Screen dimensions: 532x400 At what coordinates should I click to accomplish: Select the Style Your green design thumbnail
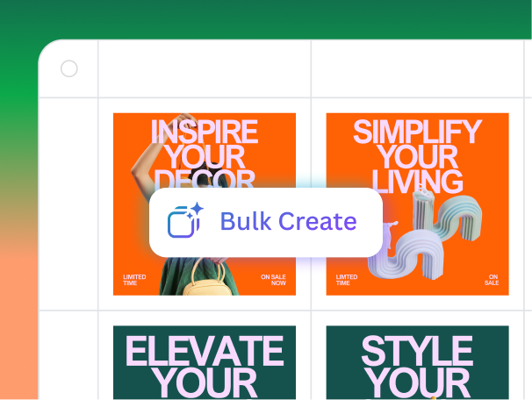point(417,362)
